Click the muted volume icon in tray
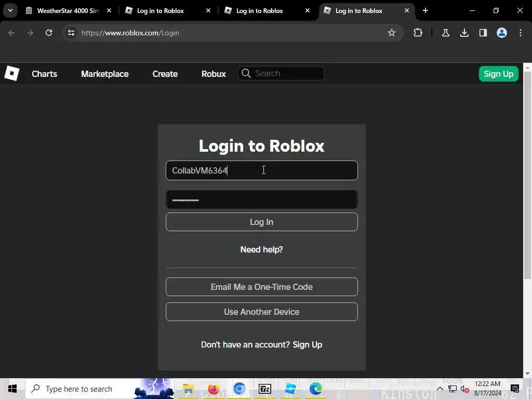Screen dimensions: 532x399 pos(465,389)
